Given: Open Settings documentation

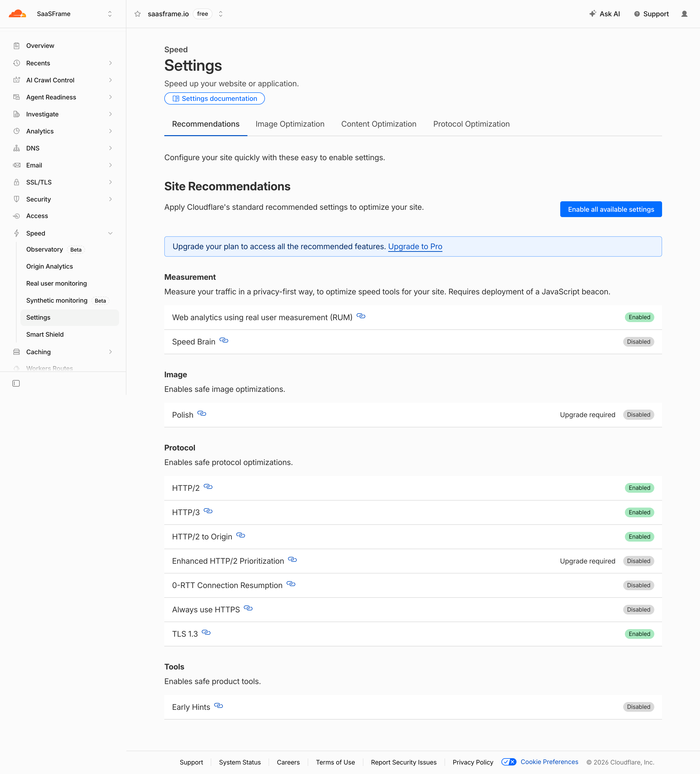Looking at the screenshot, I should point(215,99).
